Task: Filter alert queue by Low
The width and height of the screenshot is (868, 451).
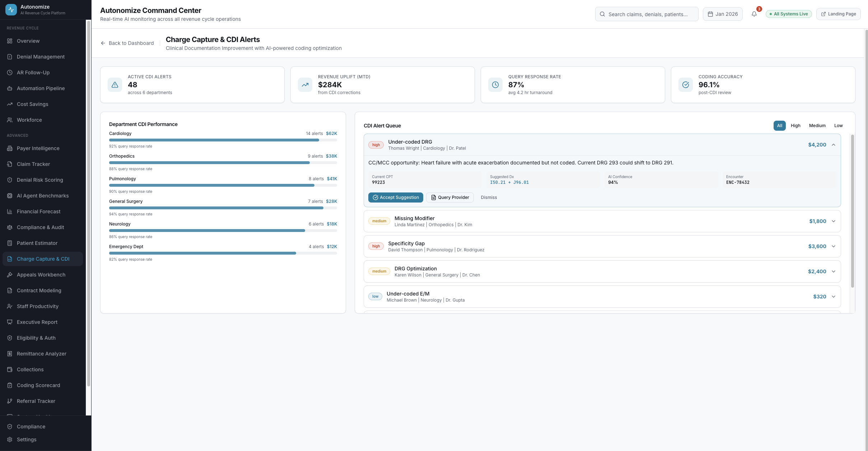Action: point(838,126)
